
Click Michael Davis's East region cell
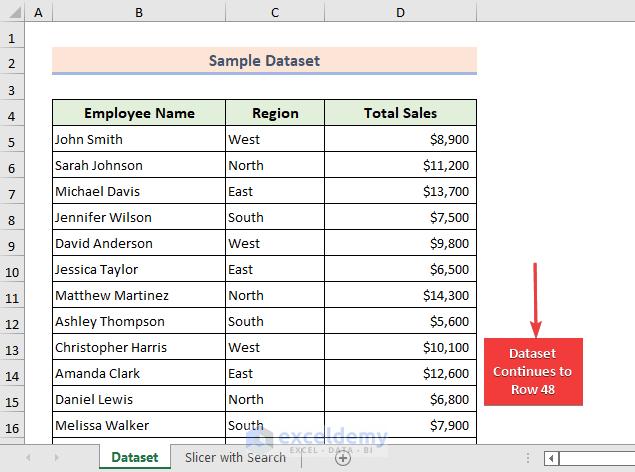(x=275, y=191)
